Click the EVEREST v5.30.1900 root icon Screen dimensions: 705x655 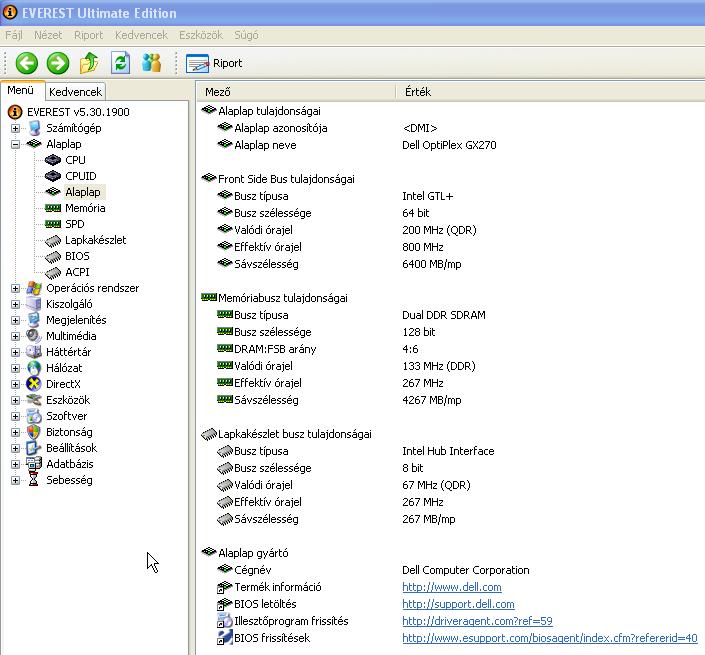tap(15, 112)
